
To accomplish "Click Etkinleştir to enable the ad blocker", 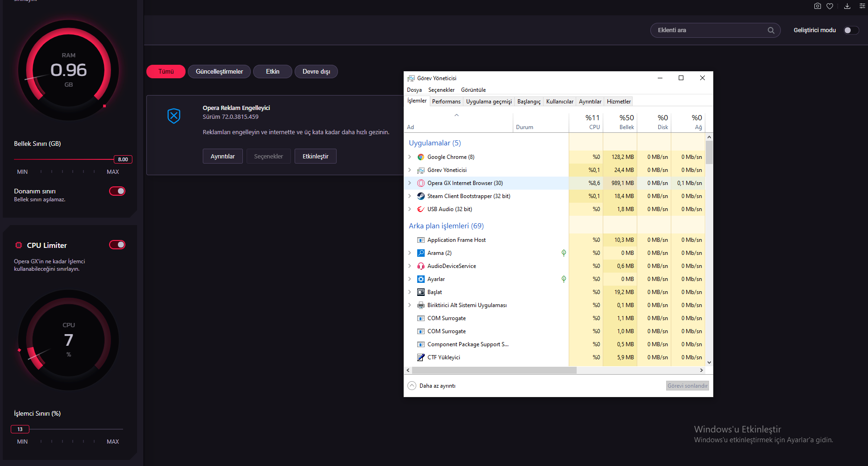I will coord(316,156).
